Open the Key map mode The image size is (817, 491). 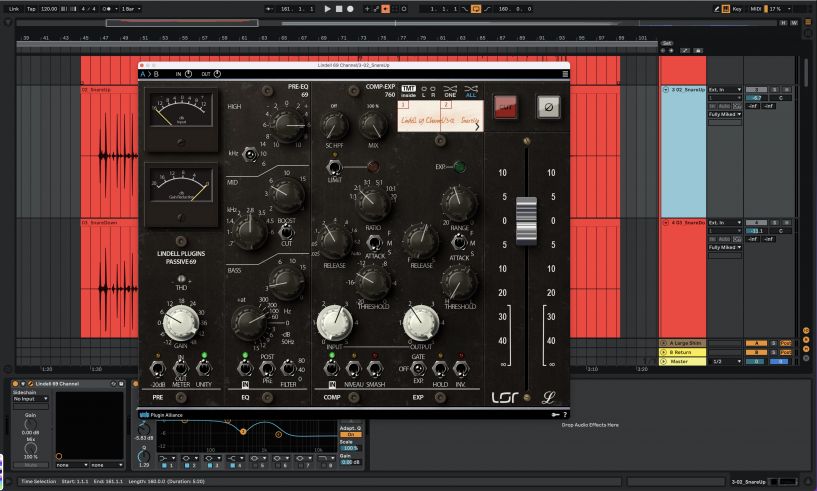click(737, 9)
